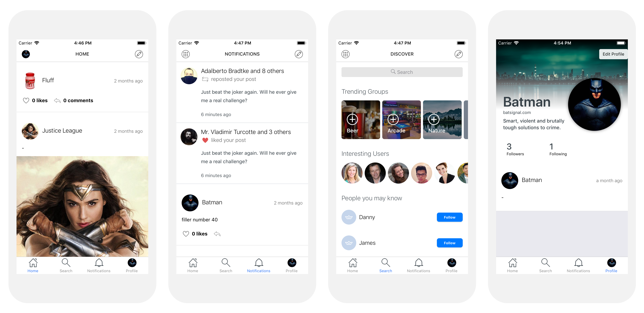
Task: Tap the compose/edit icon on HOME screen
Action: pos(139,54)
